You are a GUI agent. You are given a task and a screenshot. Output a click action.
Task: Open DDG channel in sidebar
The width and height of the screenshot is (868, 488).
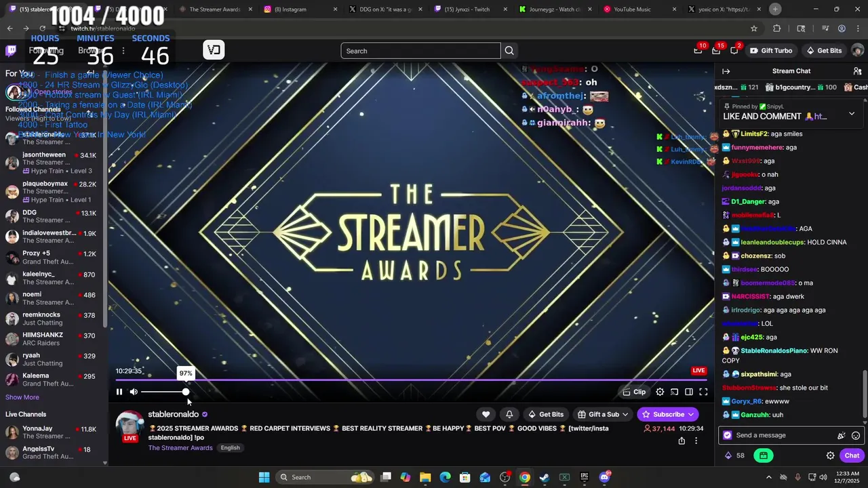(x=52, y=216)
